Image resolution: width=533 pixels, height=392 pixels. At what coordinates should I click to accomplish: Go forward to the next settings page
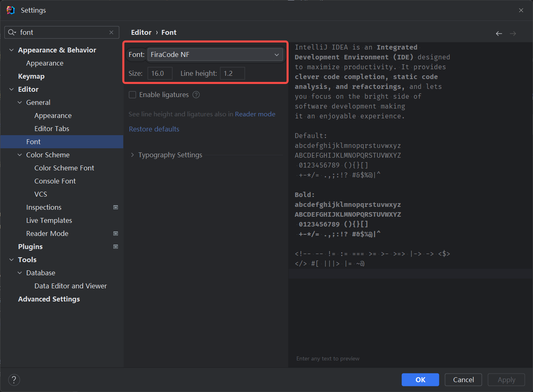(513, 33)
